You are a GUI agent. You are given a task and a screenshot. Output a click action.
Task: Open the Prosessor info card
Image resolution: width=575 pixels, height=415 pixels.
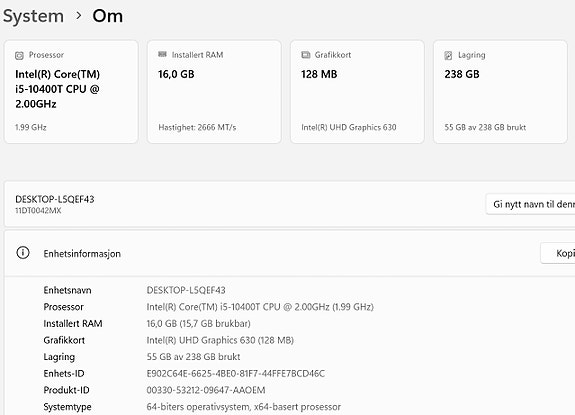71,92
